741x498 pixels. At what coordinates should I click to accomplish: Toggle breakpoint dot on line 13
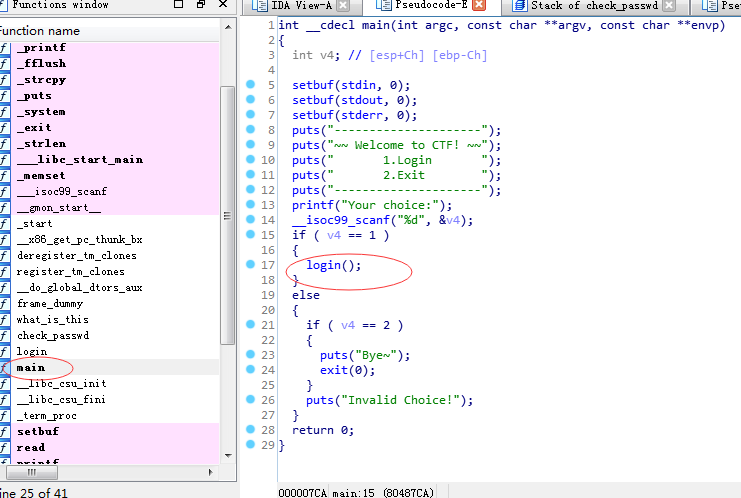point(250,204)
